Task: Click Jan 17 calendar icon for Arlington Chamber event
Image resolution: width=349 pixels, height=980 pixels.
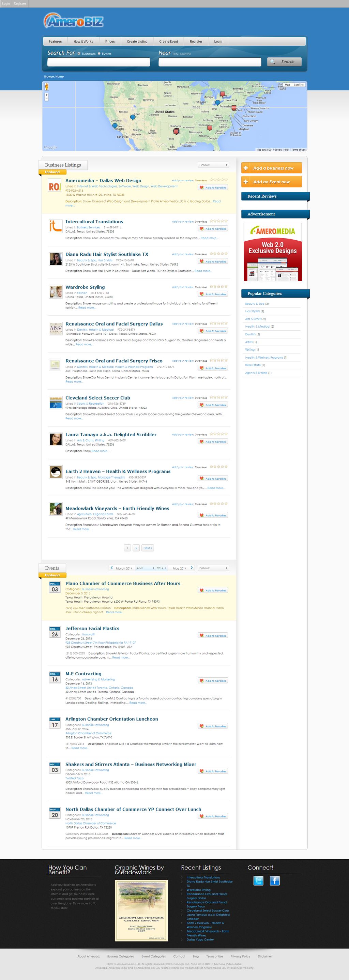Action: [x=55, y=723]
